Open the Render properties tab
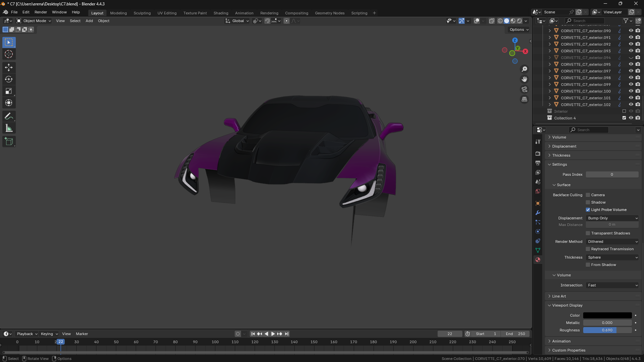The width and height of the screenshot is (644, 362). tap(538, 153)
